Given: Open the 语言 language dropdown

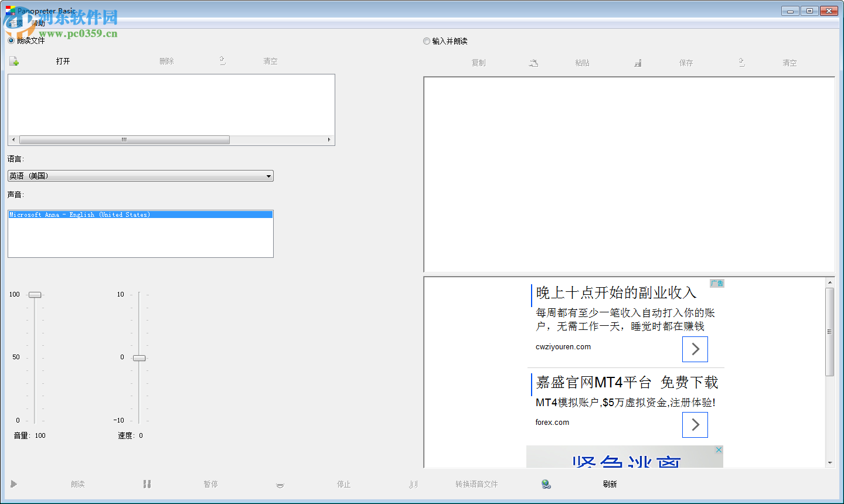Looking at the screenshot, I should [x=140, y=176].
